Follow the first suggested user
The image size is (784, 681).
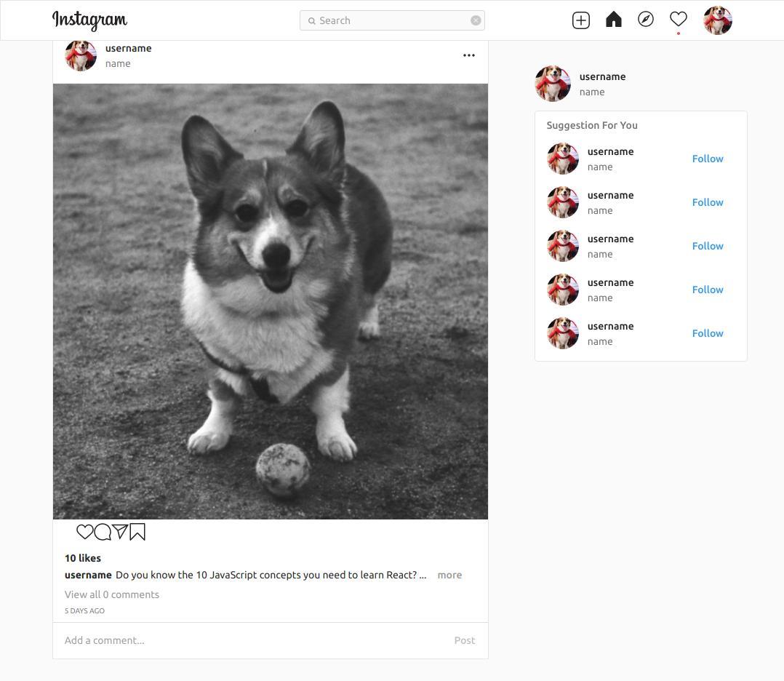(707, 159)
